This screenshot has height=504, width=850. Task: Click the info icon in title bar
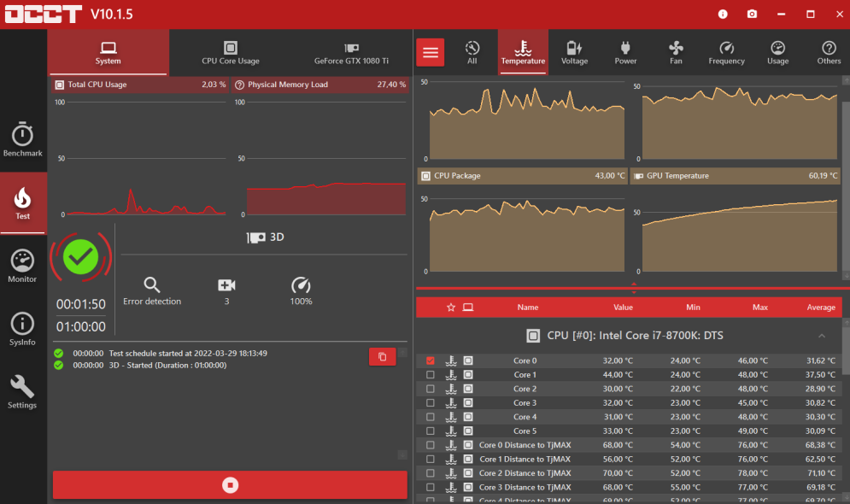coord(723,14)
